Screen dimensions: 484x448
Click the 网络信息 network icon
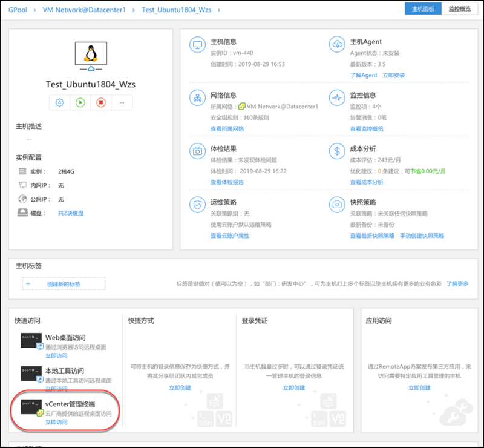pos(197,98)
